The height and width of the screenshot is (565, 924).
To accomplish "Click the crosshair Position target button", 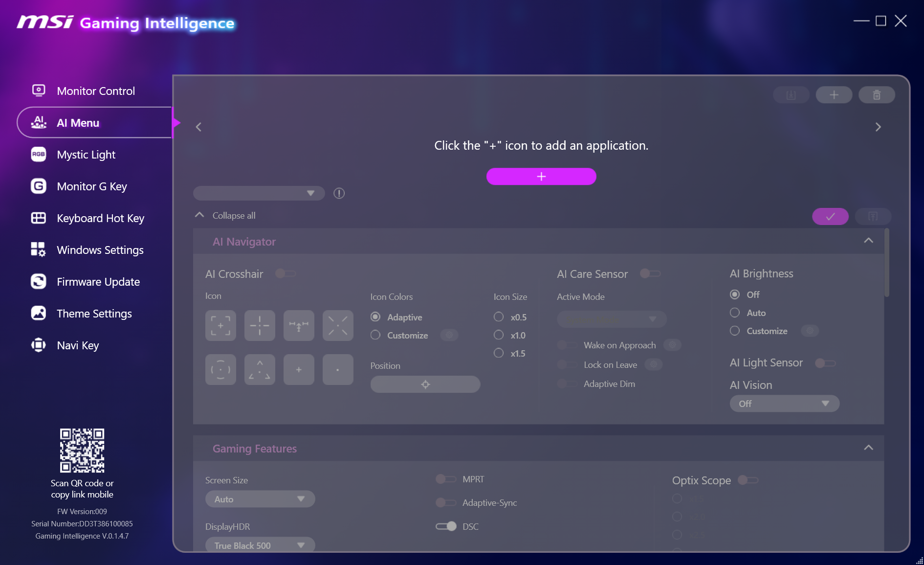I will [425, 384].
